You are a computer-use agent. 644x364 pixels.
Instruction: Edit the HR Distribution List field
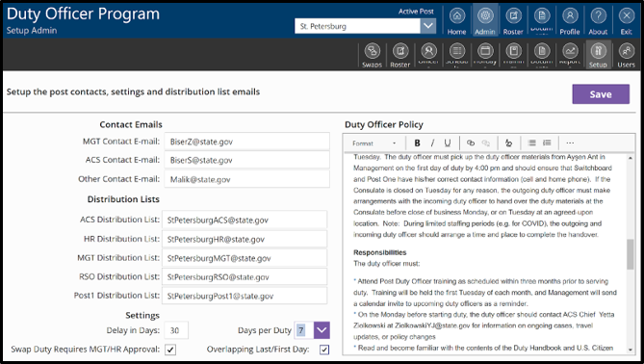(245, 239)
